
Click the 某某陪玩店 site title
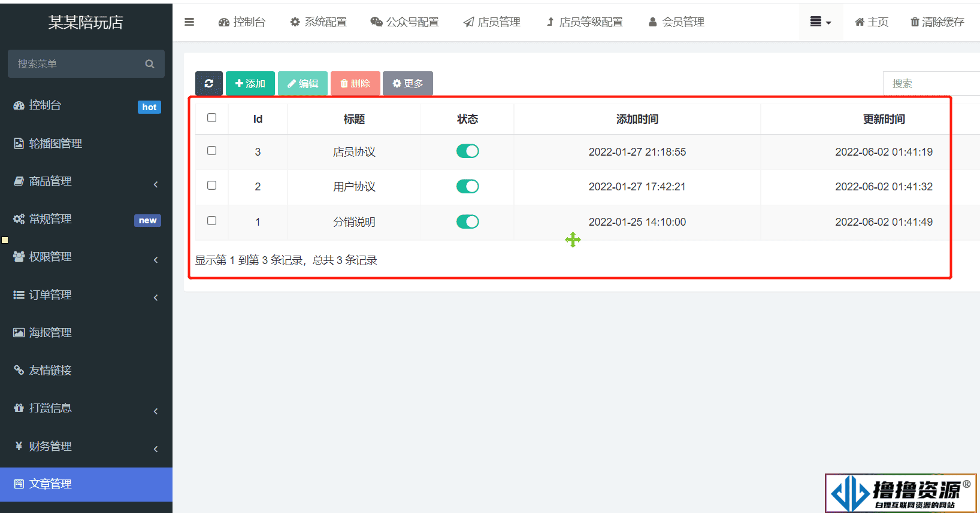click(x=86, y=22)
